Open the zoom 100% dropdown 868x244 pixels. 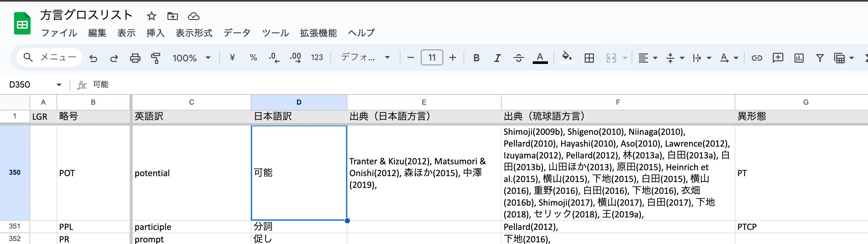pyautogui.click(x=191, y=58)
